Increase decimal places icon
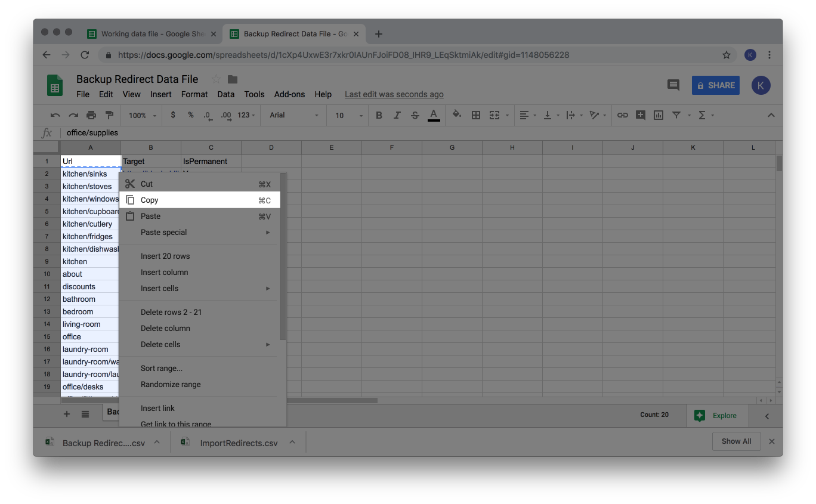This screenshot has height=504, width=816. [226, 115]
